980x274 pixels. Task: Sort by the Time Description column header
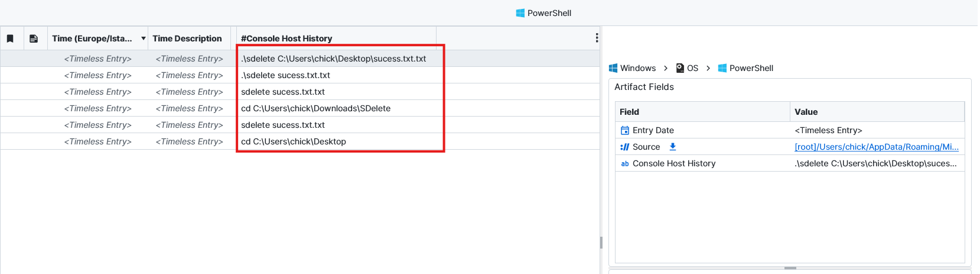coord(187,38)
